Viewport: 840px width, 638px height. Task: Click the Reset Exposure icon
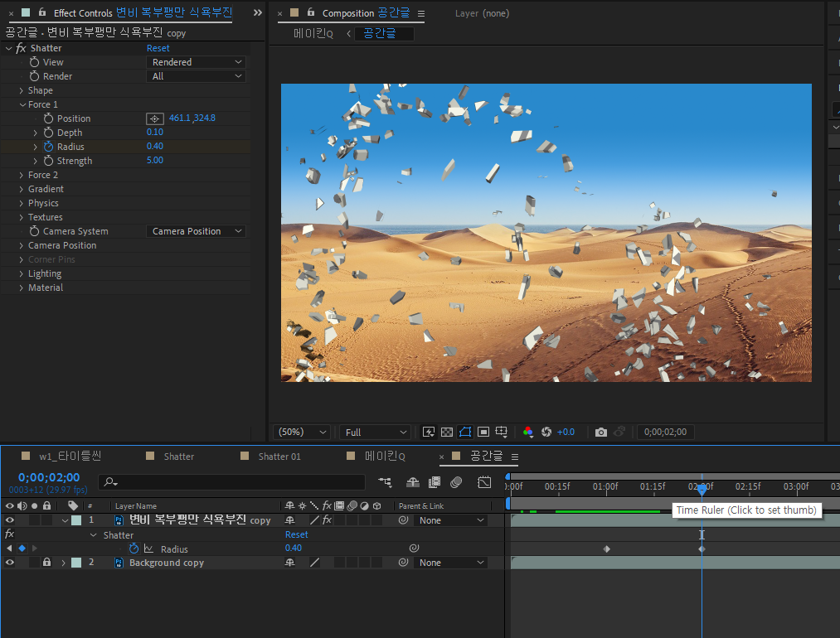click(x=546, y=433)
